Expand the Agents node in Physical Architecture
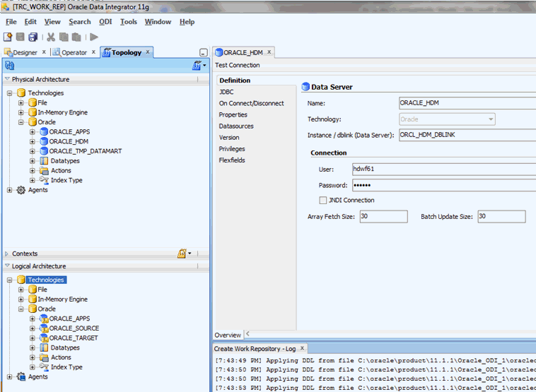Image resolution: width=536 pixels, height=392 pixels. point(10,190)
